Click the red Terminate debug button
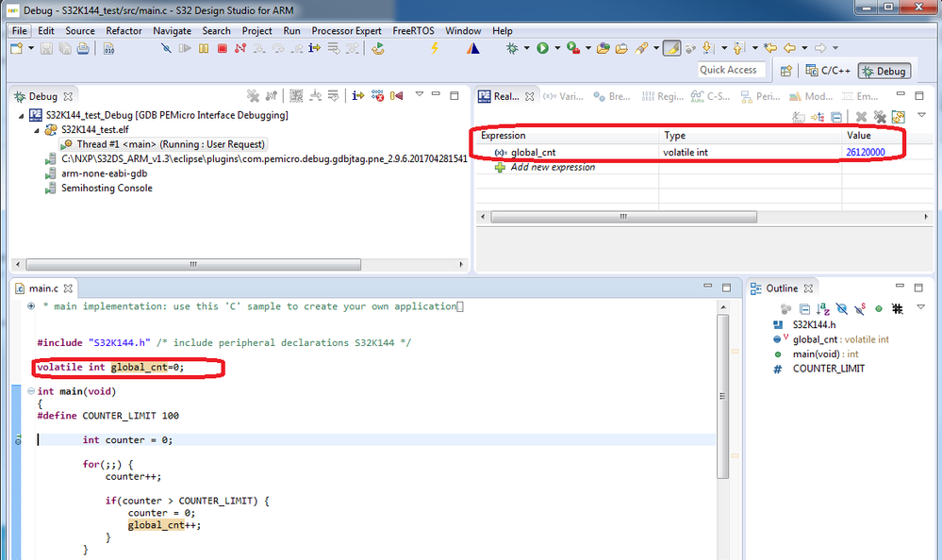Viewport: 942px width, 560px height. pyautogui.click(x=223, y=48)
